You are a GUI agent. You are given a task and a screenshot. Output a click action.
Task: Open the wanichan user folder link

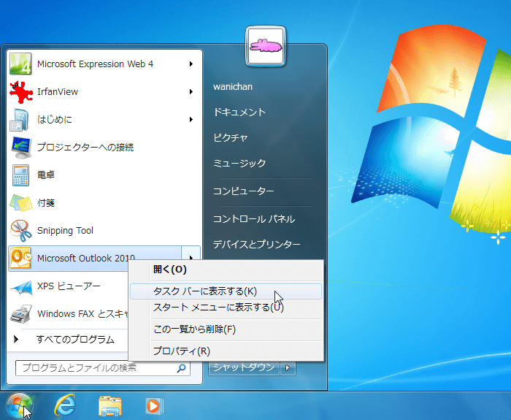click(233, 87)
